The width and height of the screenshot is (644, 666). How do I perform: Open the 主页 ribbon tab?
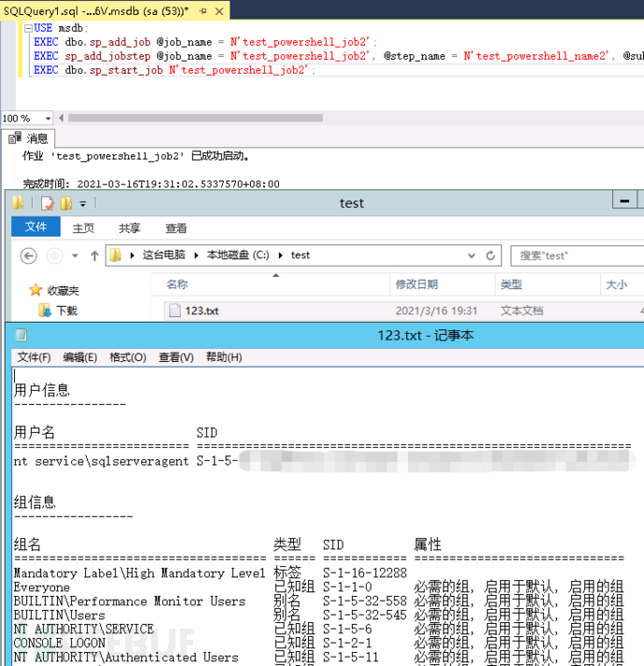tap(83, 229)
